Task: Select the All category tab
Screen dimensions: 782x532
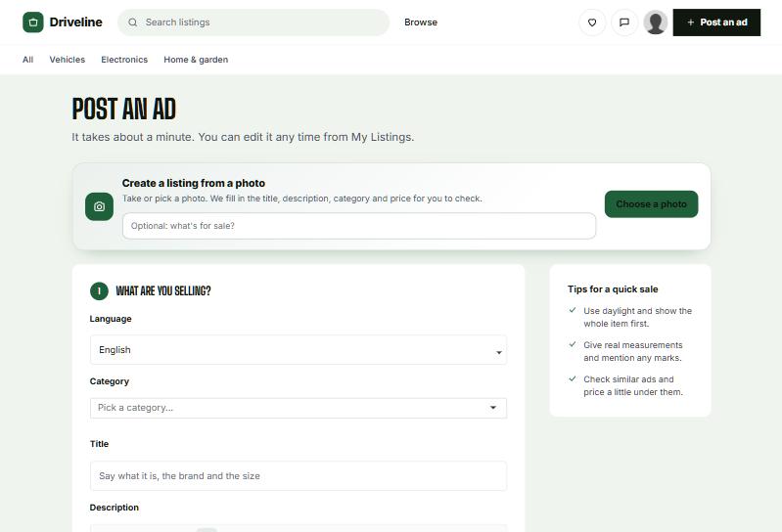Action: click(28, 60)
